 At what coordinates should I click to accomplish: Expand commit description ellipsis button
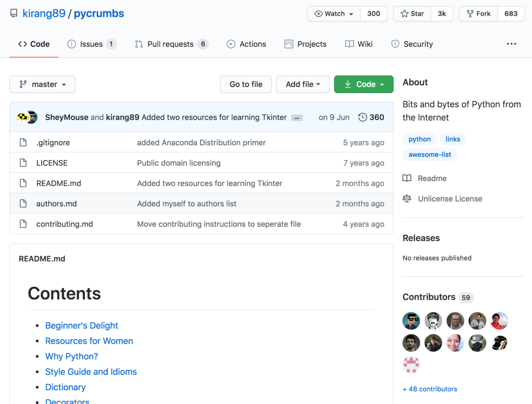point(297,118)
